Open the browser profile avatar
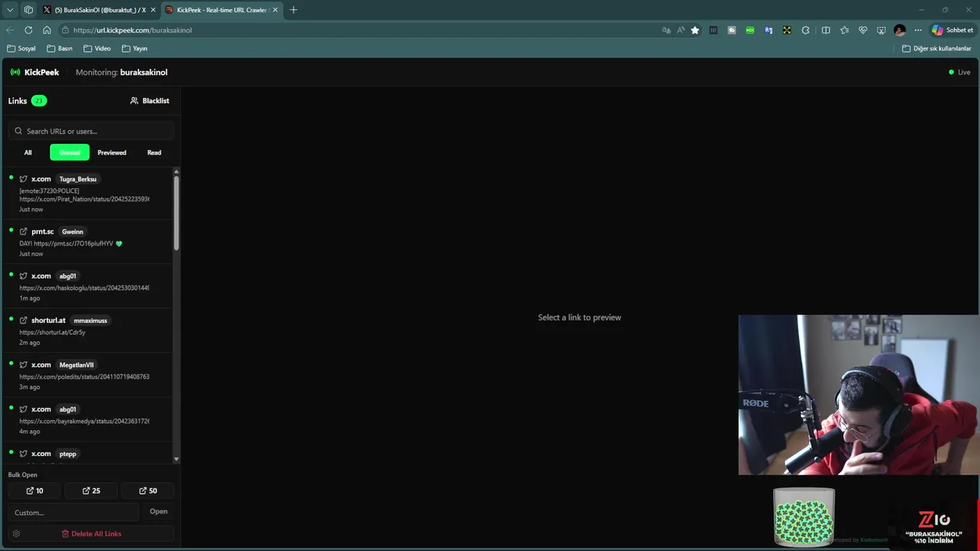 tap(900, 30)
